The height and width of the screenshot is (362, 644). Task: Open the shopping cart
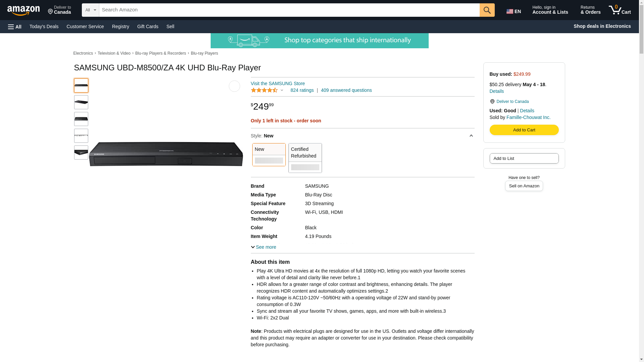point(620,10)
